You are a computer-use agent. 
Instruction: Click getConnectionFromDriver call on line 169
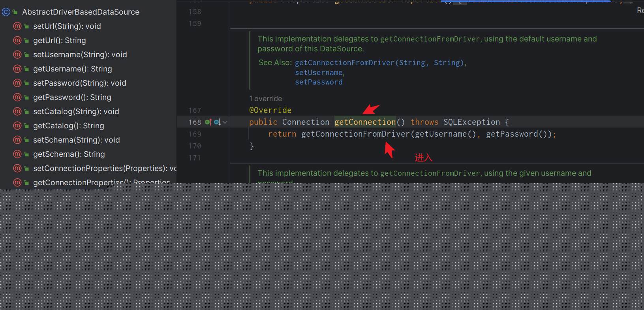click(355, 134)
